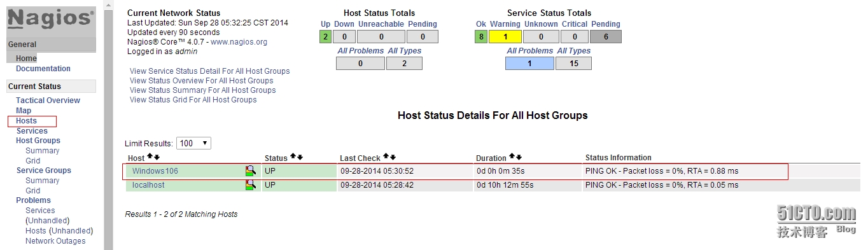
Task: Click host All Types count 2
Action: point(405,64)
